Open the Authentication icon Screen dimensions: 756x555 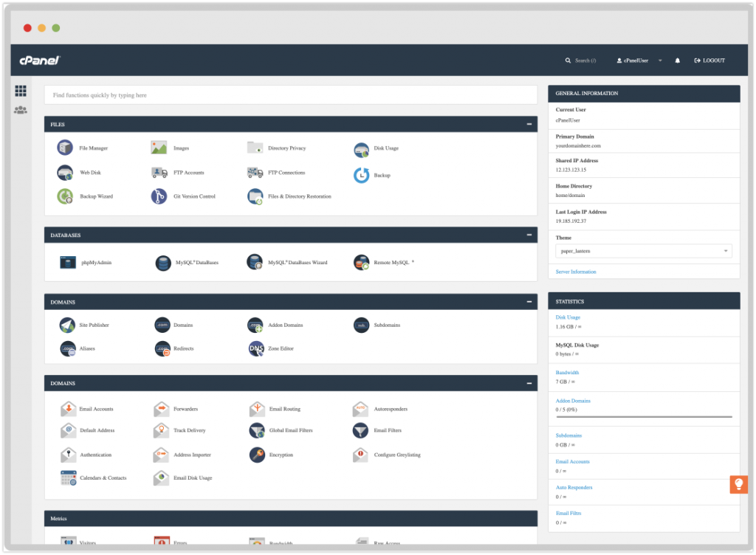68,455
